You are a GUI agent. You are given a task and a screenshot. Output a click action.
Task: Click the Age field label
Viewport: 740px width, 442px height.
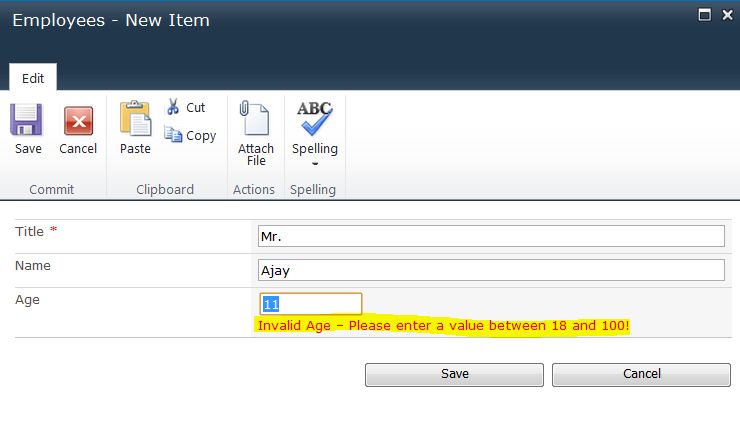(28, 299)
